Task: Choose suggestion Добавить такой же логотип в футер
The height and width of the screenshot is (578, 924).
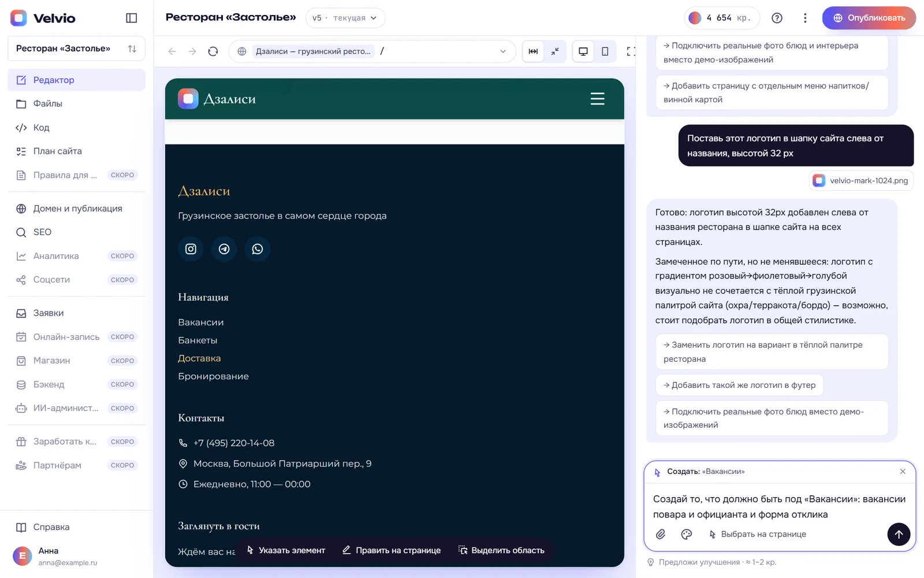Action: (740, 385)
